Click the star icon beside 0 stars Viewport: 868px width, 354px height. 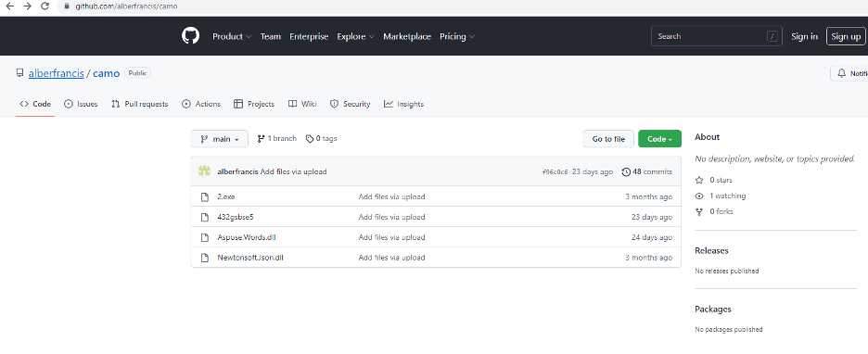(699, 181)
